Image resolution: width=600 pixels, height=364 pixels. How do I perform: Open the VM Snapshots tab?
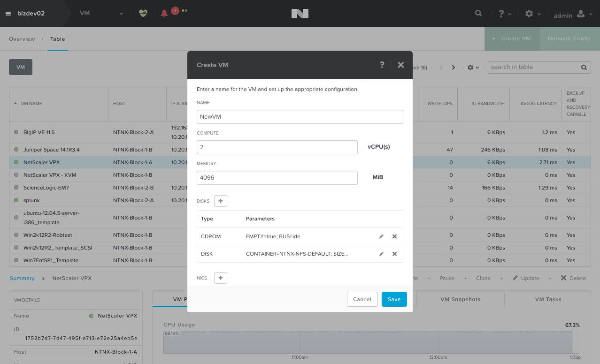(460, 299)
